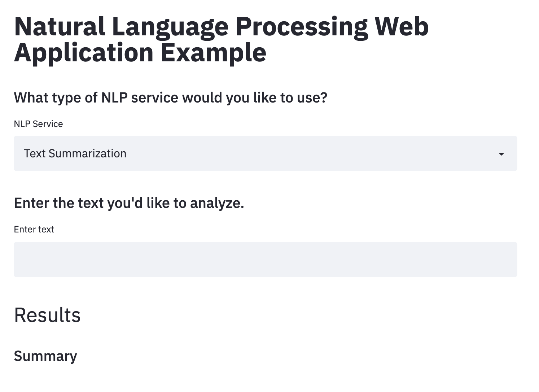Viewport: 539px width, 392px height.
Task: Click the word 'Processing' in the page title
Action: point(302,27)
